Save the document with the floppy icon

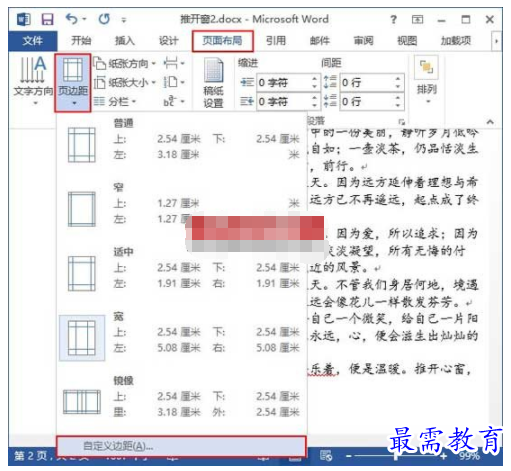[x=47, y=19]
